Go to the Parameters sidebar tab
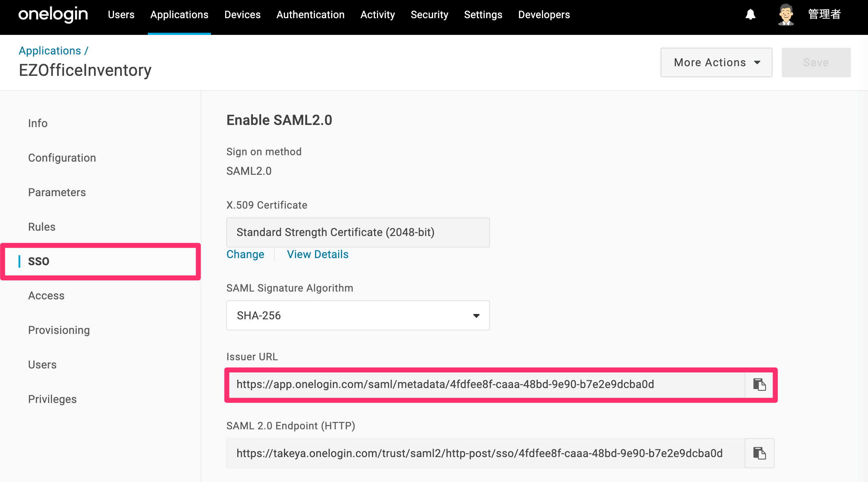Viewport: 868px width, 482px height. click(x=57, y=192)
